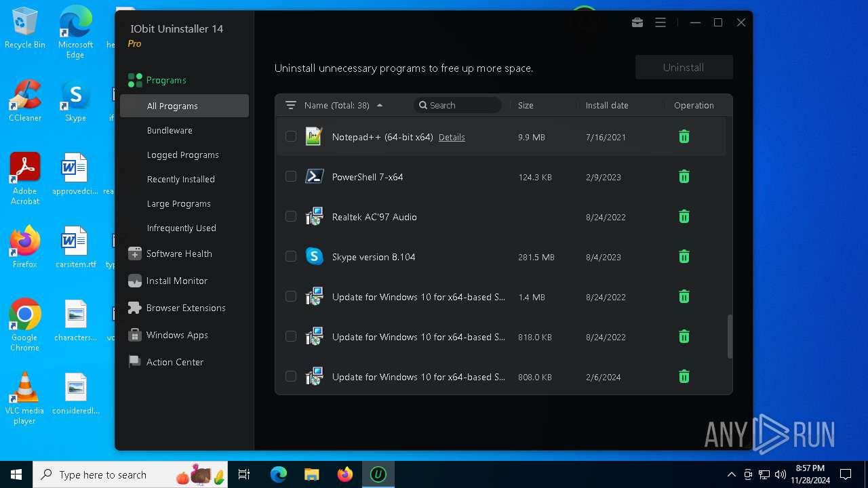Click the volume icon in system tray
Viewport: 868px width, 488px height.
tap(781, 474)
